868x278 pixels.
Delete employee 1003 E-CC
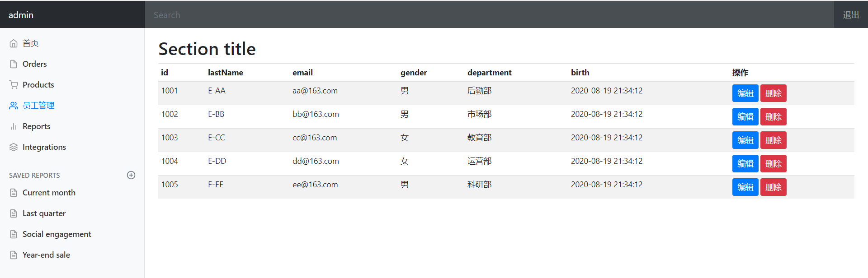774,140
